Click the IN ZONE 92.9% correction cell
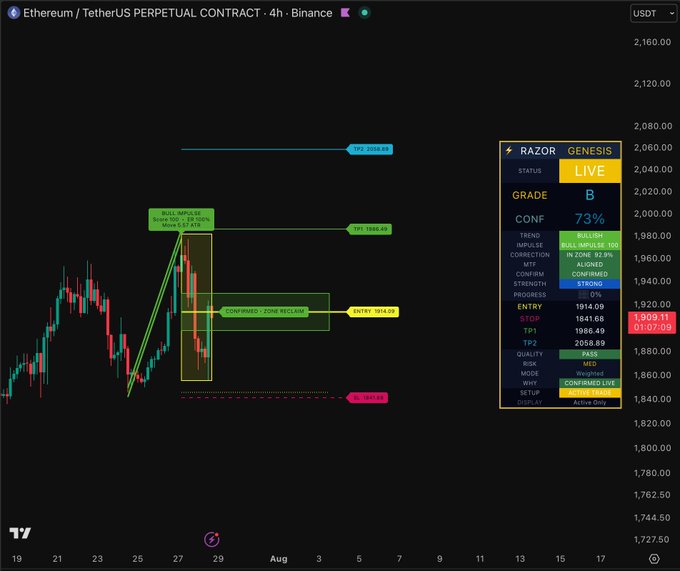680x571 pixels. (x=589, y=255)
